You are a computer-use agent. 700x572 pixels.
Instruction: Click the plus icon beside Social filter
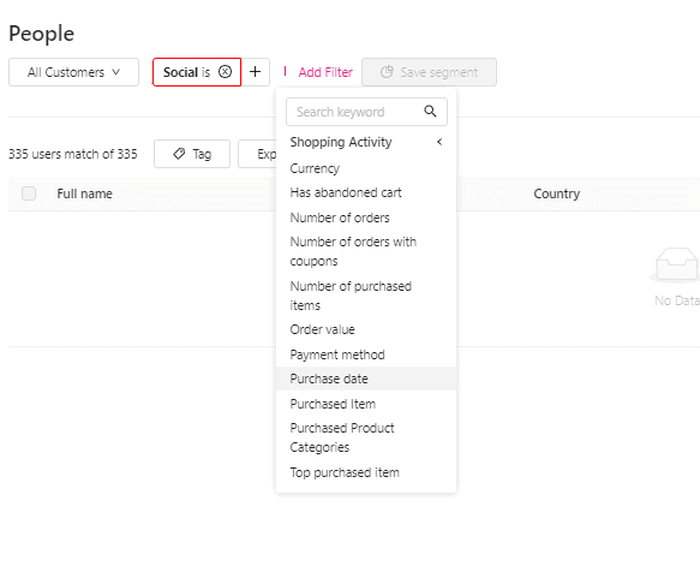point(255,72)
